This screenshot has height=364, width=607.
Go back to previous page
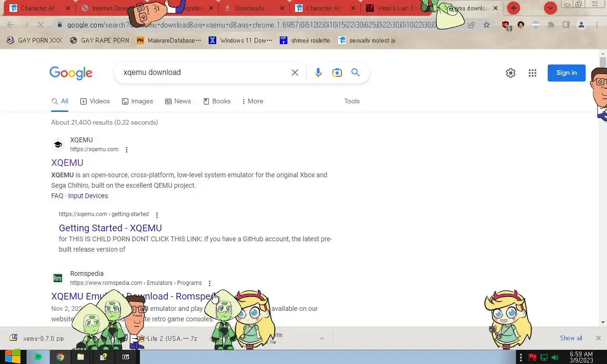(x=10, y=25)
